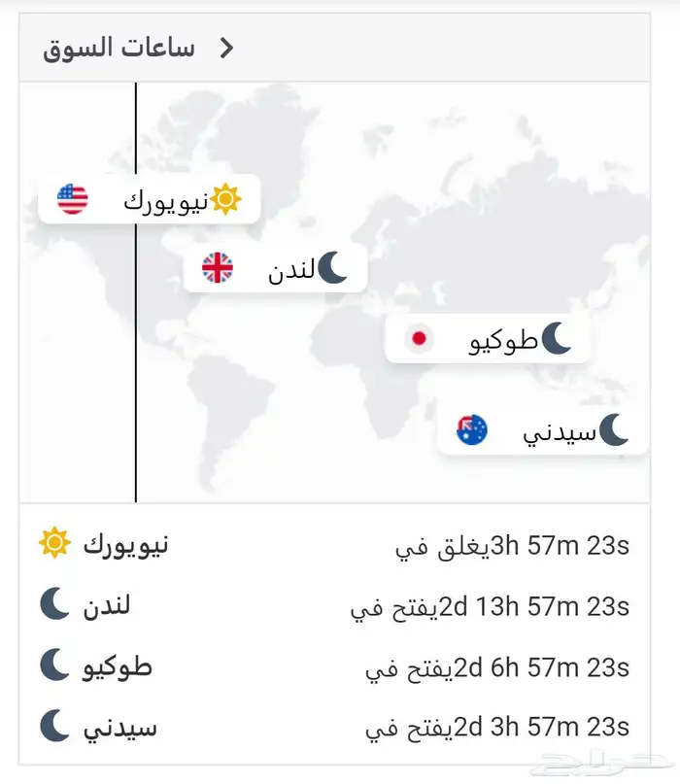680x784 pixels.
Task: Click the moon icon in the طوكيو map label
Action: click(x=557, y=339)
